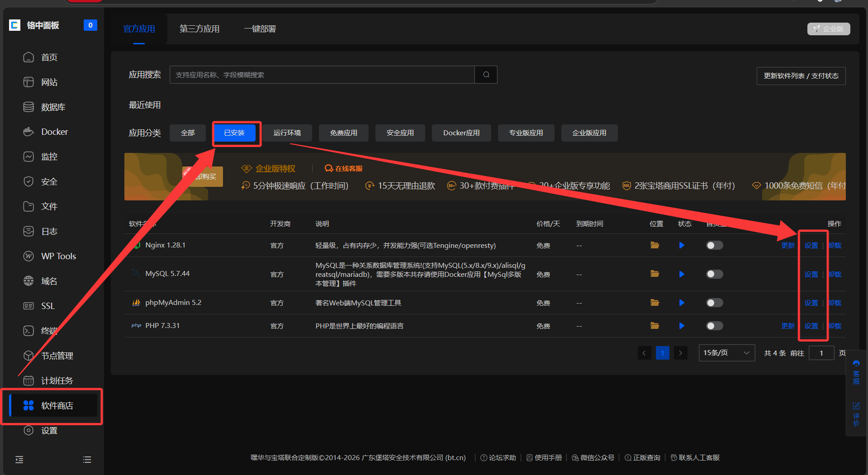Click 更新 for PHP 7.3.31
This screenshot has width=868, height=475.
788,326
